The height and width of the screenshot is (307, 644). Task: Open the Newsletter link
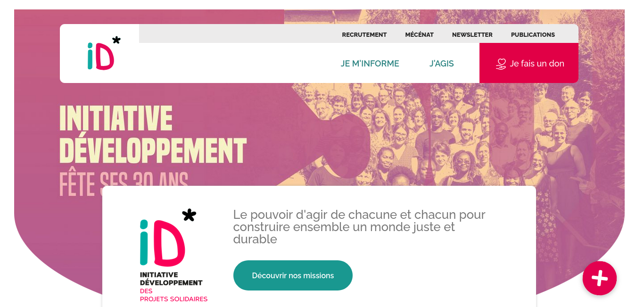click(472, 34)
